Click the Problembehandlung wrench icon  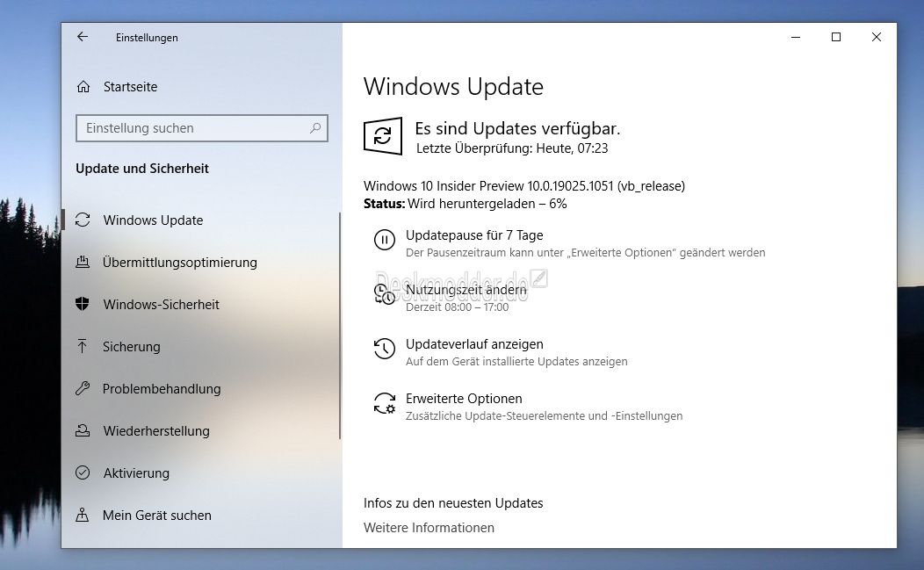(x=83, y=388)
